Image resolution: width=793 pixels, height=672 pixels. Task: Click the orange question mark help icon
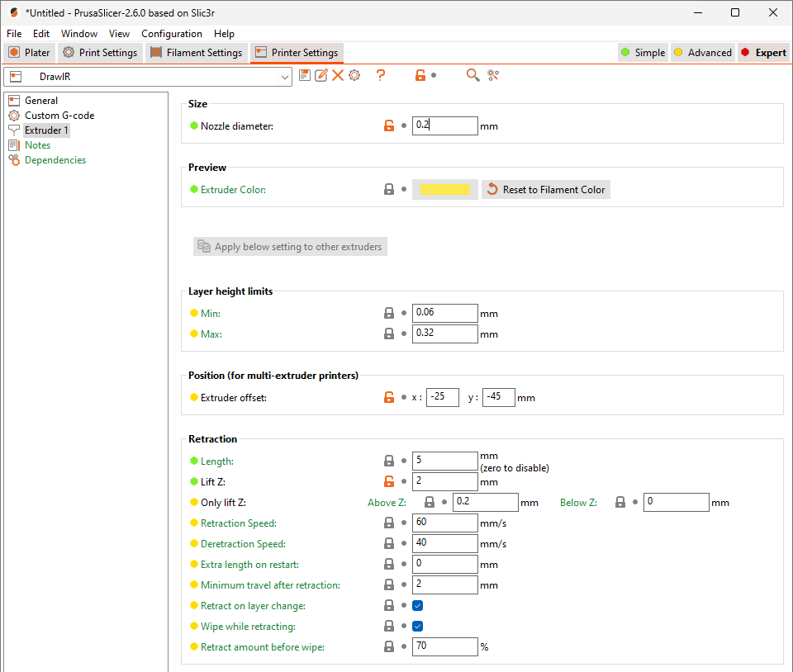tap(381, 75)
